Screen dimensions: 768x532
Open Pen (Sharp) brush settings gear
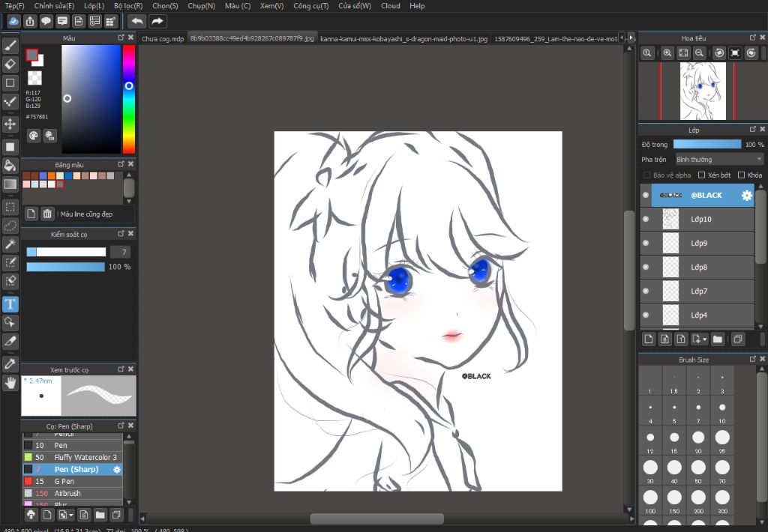(116, 469)
